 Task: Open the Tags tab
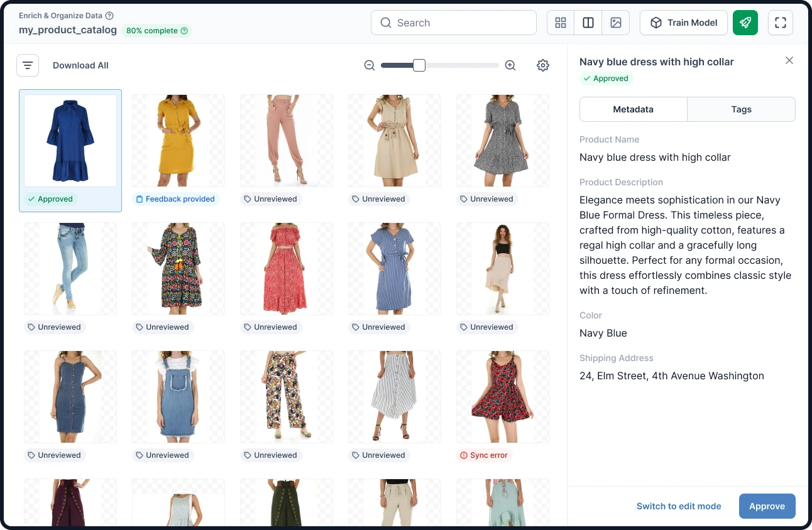coord(742,109)
